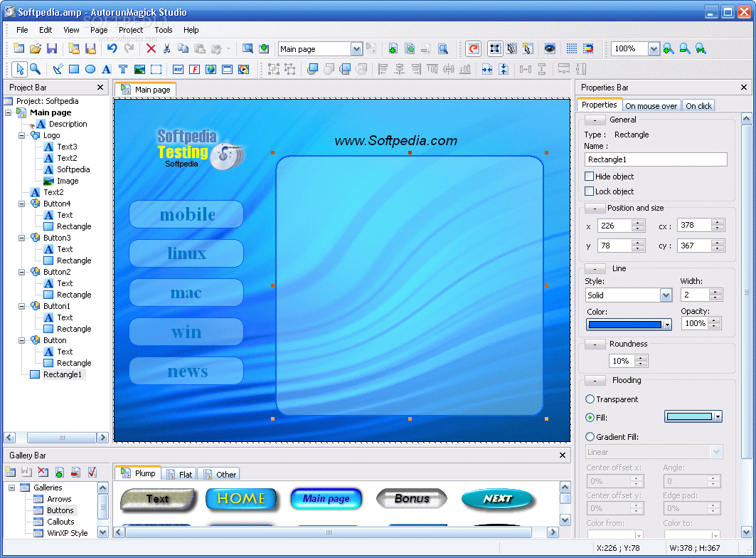Click the zoom in magnifier icon
The image size is (756, 558).
point(669,48)
